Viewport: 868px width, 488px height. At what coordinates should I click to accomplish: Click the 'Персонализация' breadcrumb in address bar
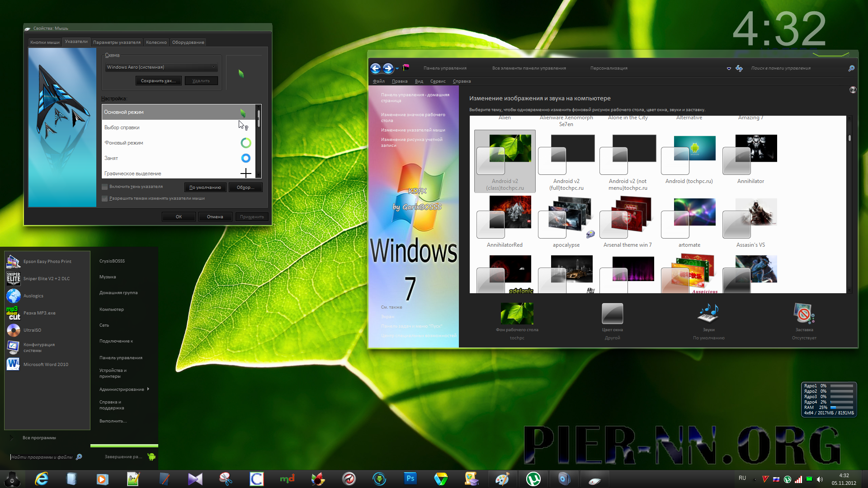point(609,68)
